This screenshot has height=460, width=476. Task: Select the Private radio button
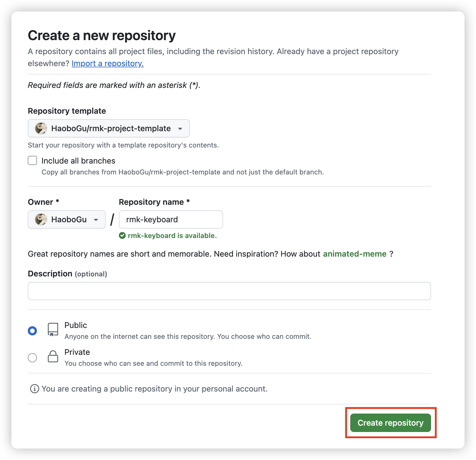[x=32, y=357]
